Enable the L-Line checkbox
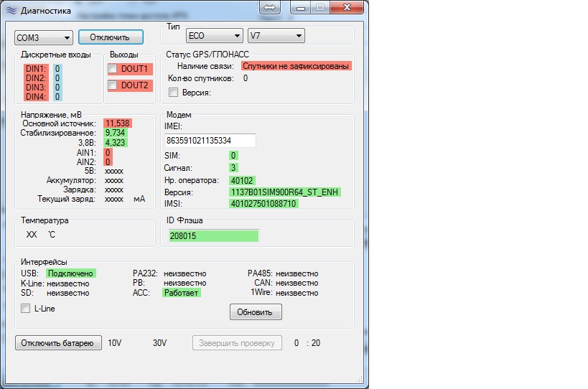 point(26,309)
